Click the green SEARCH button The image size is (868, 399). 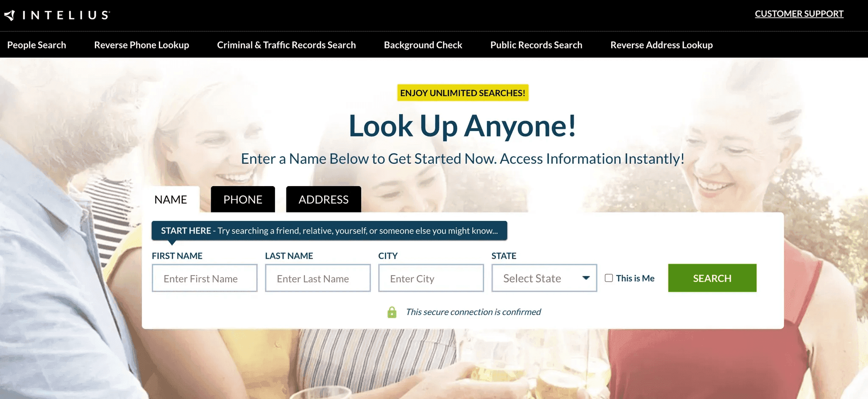[712, 278]
